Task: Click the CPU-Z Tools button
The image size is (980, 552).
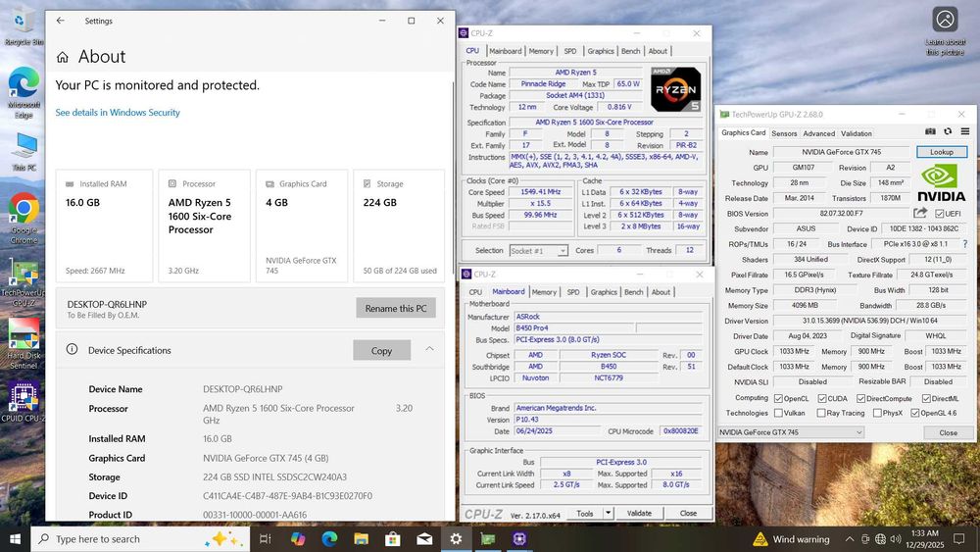Action: (585, 513)
